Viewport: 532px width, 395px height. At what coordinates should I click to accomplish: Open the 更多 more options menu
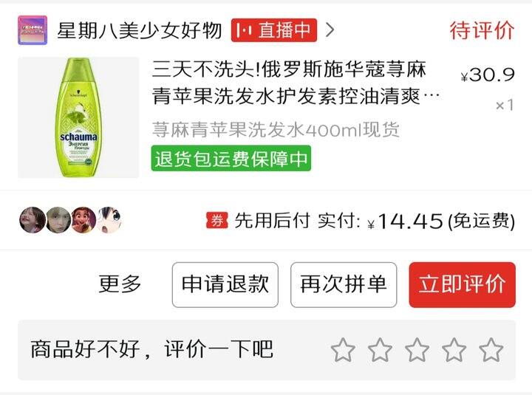click(120, 284)
